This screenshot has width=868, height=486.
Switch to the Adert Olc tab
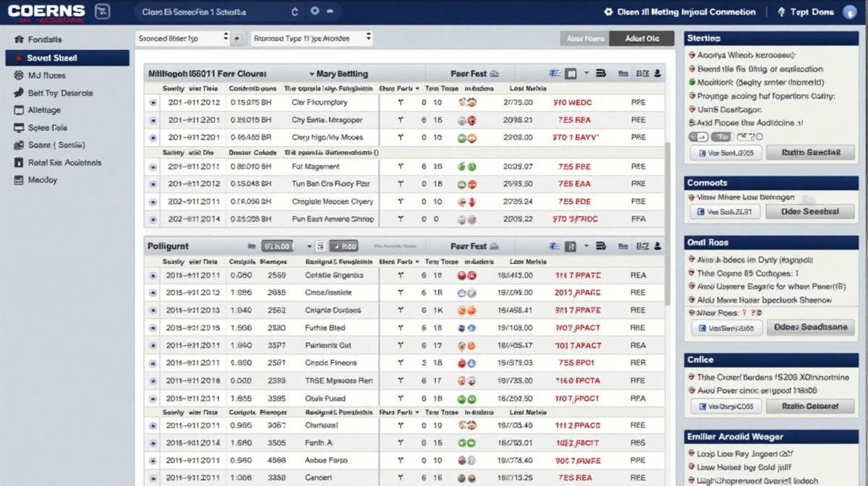(642, 39)
